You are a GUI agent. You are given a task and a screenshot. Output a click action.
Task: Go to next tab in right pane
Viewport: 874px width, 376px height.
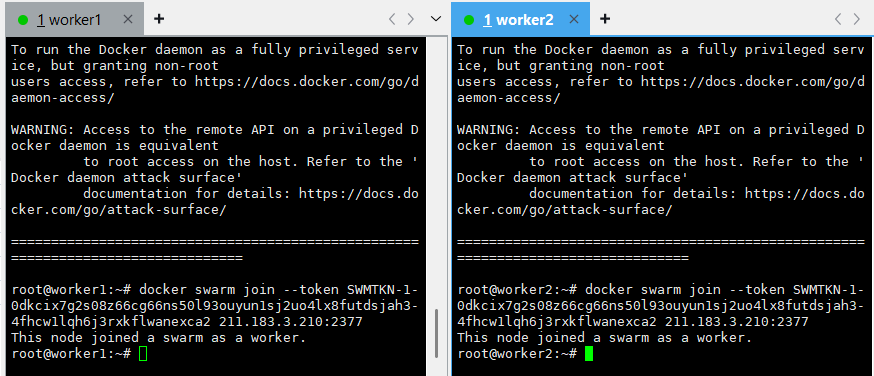pyautogui.click(x=857, y=19)
